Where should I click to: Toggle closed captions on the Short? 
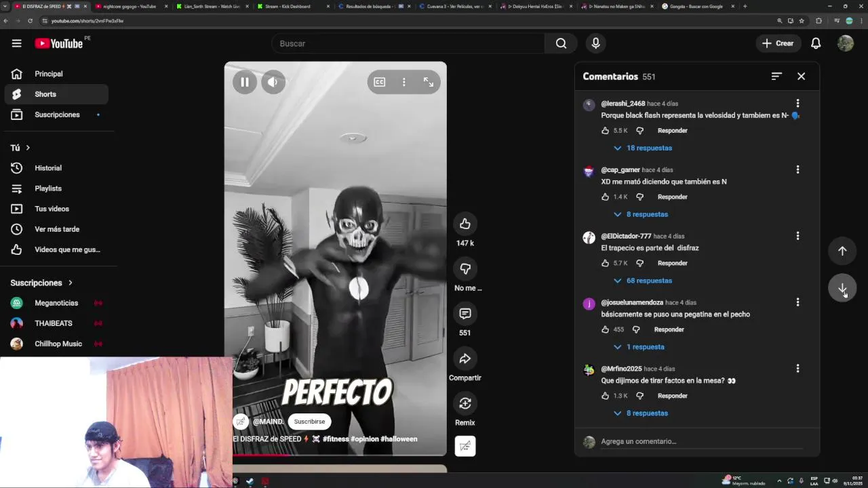pyautogui.click(x=379, y=82)
